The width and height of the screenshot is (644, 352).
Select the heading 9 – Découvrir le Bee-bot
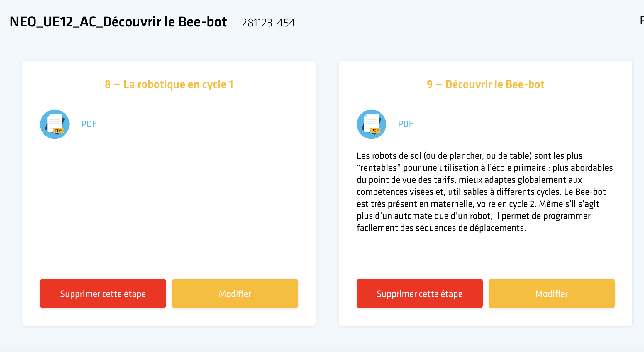click(486, 84)
